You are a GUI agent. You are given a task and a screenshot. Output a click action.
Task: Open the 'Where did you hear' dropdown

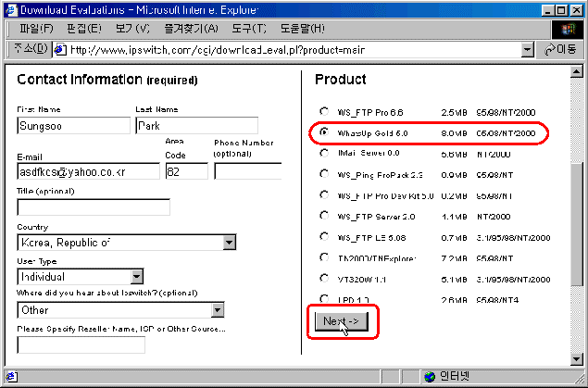218,310
